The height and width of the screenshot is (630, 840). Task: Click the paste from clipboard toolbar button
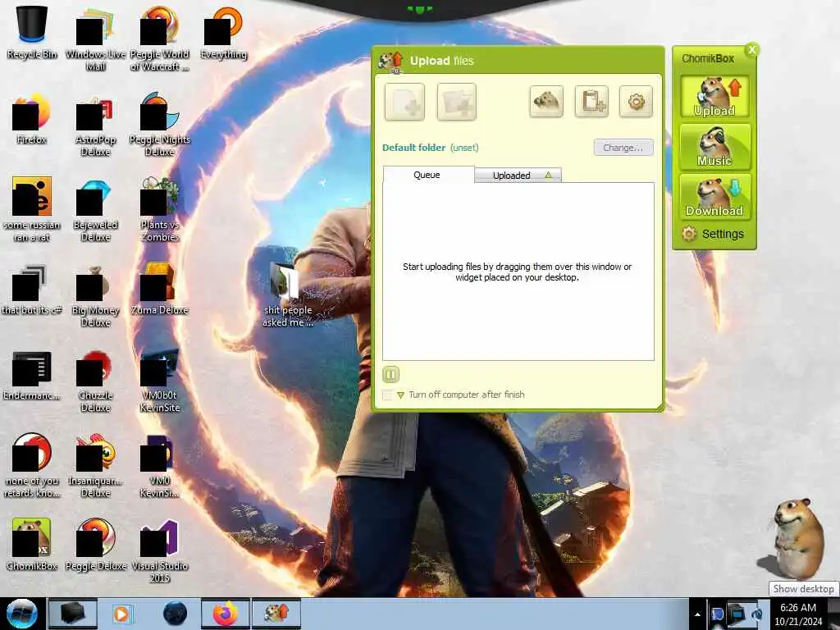click(x=591, y=101)
